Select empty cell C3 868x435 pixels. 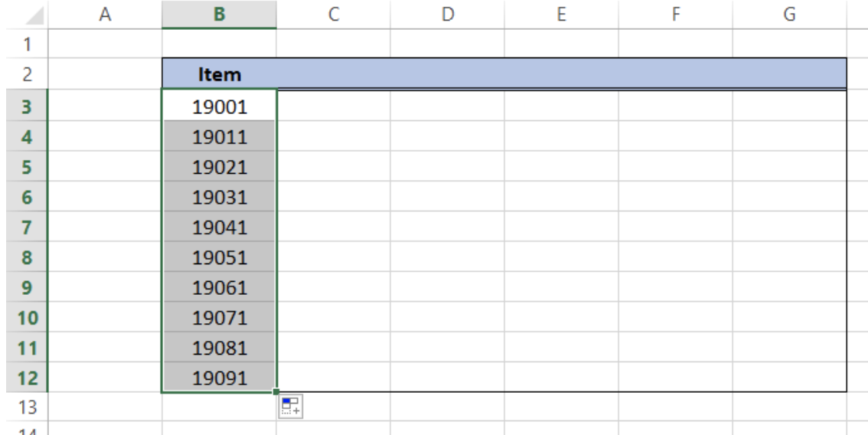(334, 106)
